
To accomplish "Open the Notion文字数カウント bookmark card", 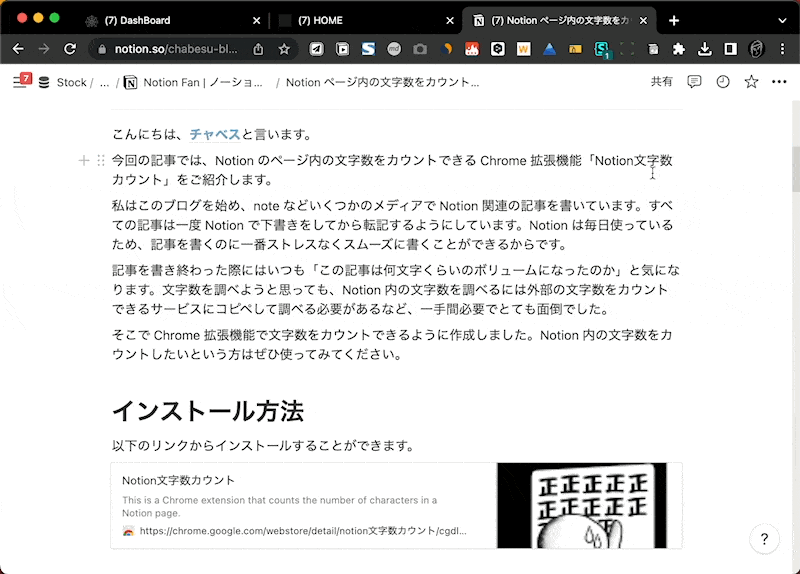I will [396, 506].
